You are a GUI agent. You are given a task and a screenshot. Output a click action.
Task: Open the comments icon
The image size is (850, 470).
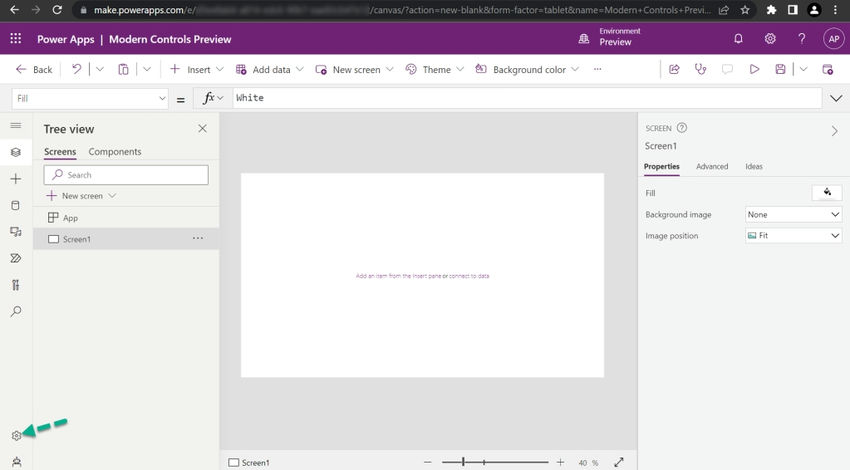click(x=727, y=69)
